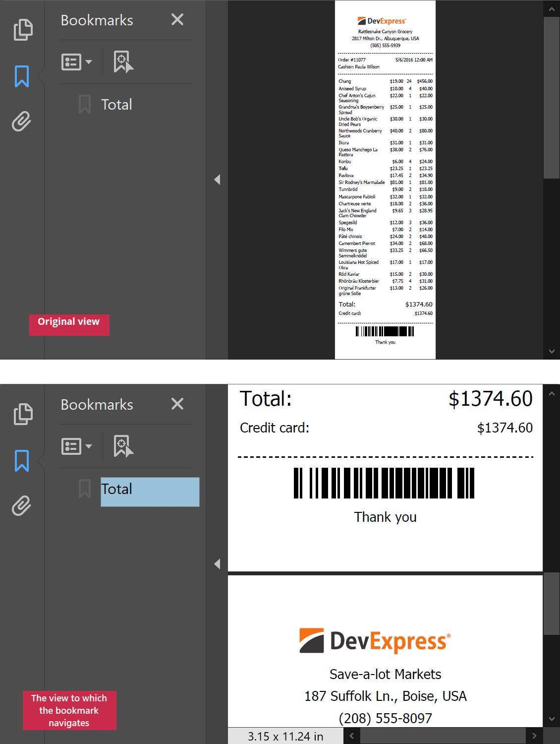Click the horizontal scrollbar right arrow
Screen dimensions: 560x744
coord(534,736)
